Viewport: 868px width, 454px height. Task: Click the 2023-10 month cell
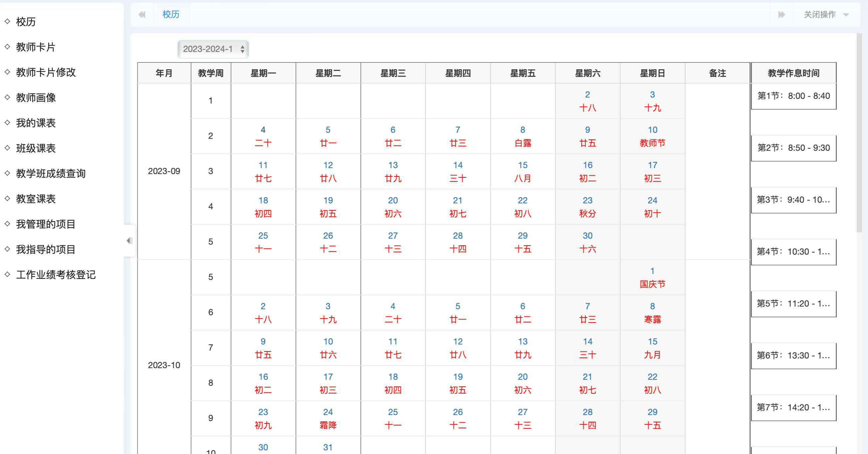tap(164, 365)
